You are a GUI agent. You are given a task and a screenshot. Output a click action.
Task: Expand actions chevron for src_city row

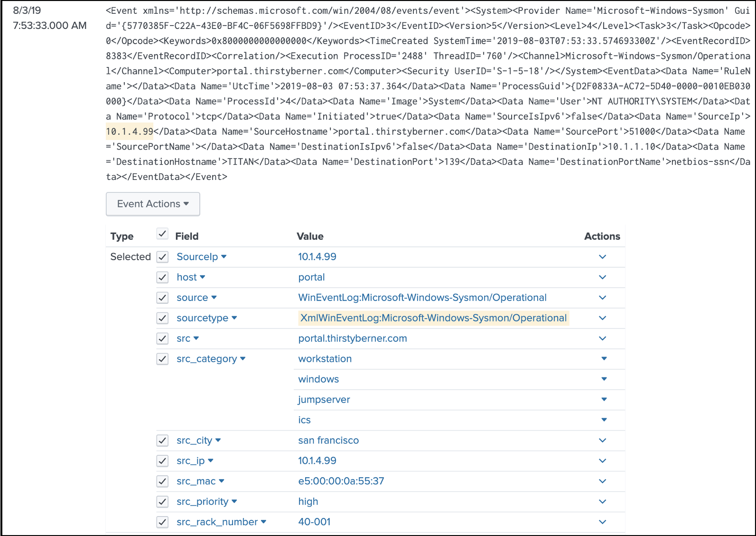pyautogui.click(x=602, y=441)
